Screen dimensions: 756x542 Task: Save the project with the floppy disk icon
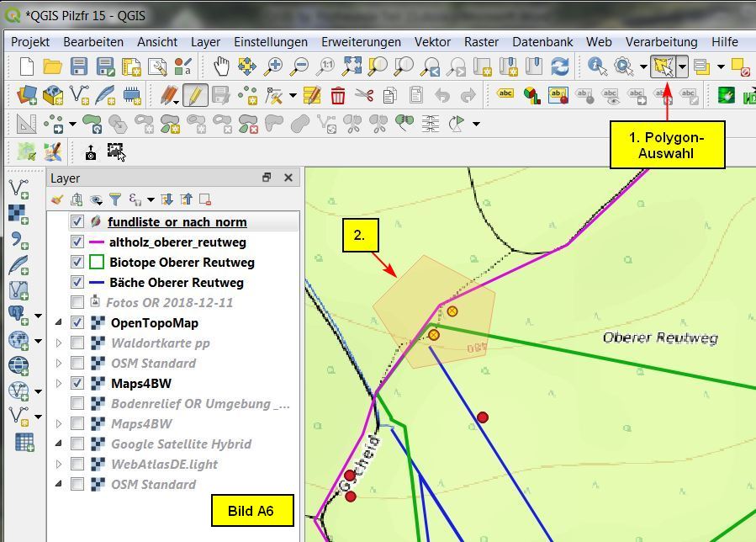click(79, 66)
